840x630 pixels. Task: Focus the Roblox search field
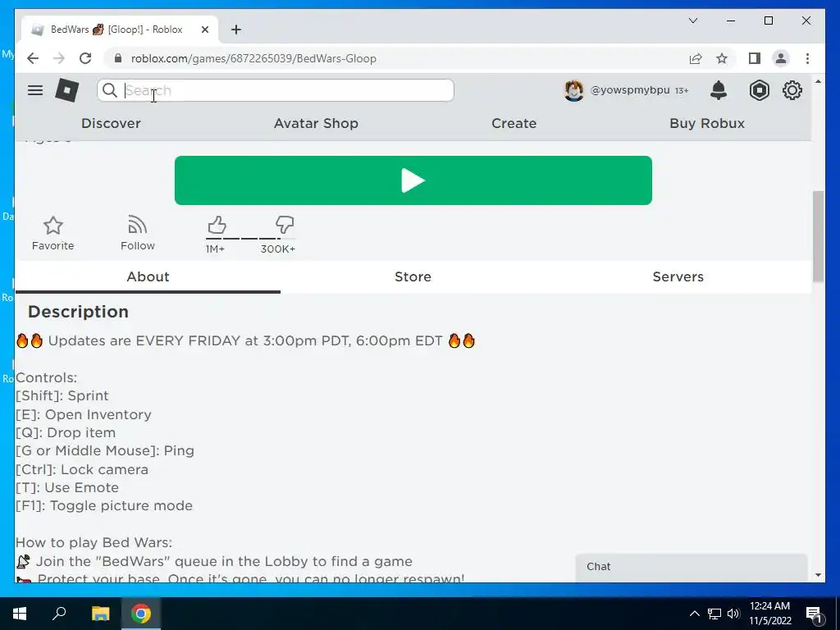tap(276, 90)
